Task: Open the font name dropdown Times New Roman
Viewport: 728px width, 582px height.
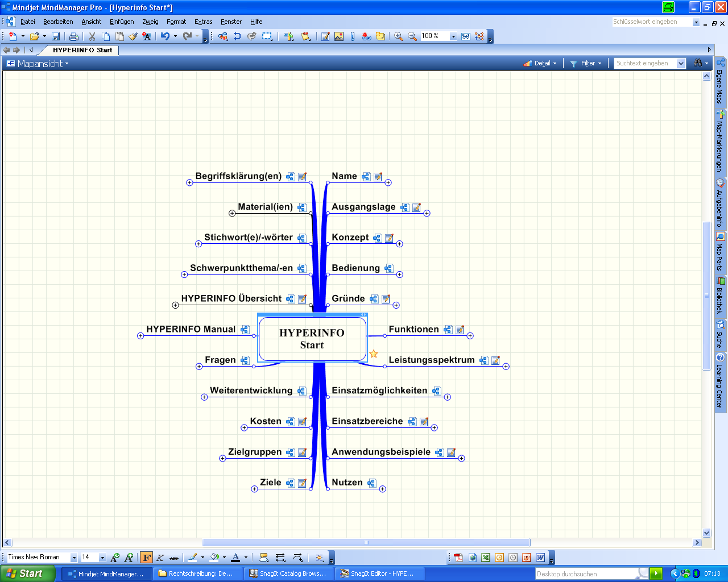Action: coord(73,558)
